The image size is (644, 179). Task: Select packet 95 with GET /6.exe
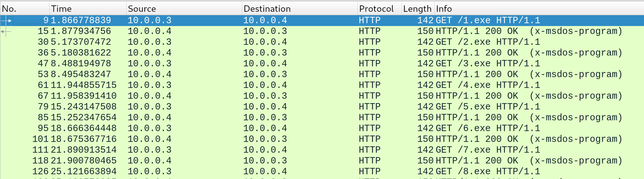488,128
